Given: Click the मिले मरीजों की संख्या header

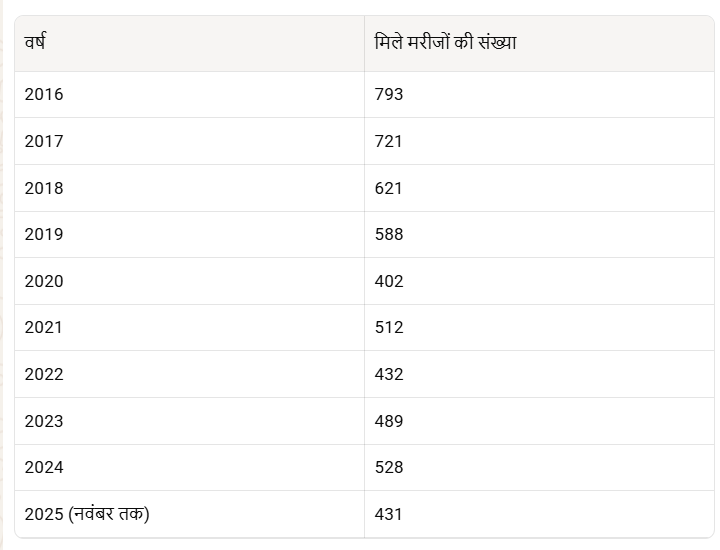Looking at the screenshot, I should tap(445, 43).
